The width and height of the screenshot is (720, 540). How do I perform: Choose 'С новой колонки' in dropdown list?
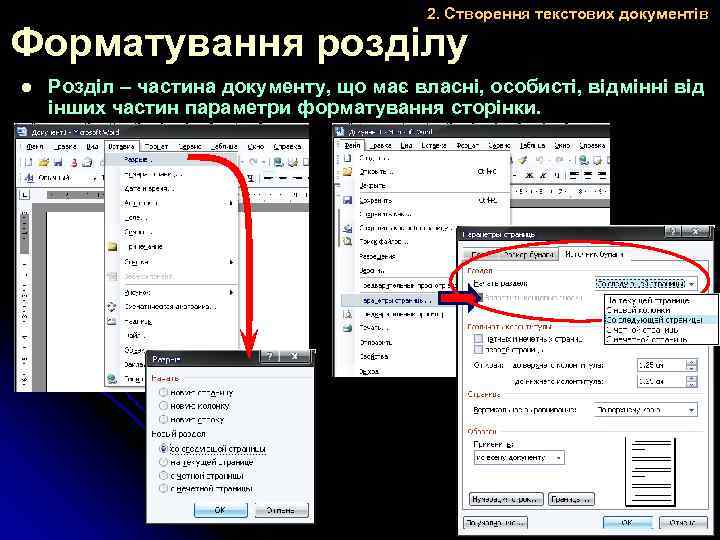pyautogui.click(x=661, y=310)
